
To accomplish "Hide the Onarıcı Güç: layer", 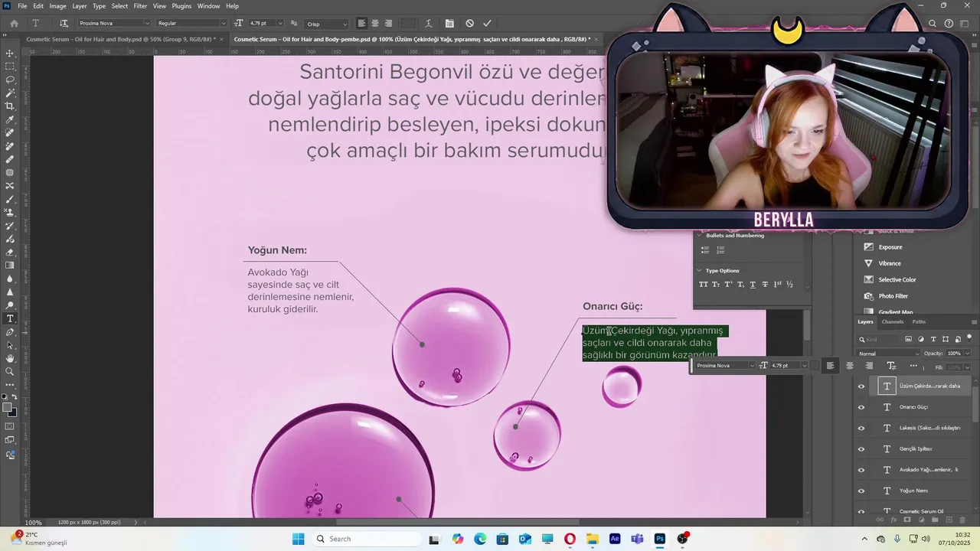I will [x=861, y=407].
